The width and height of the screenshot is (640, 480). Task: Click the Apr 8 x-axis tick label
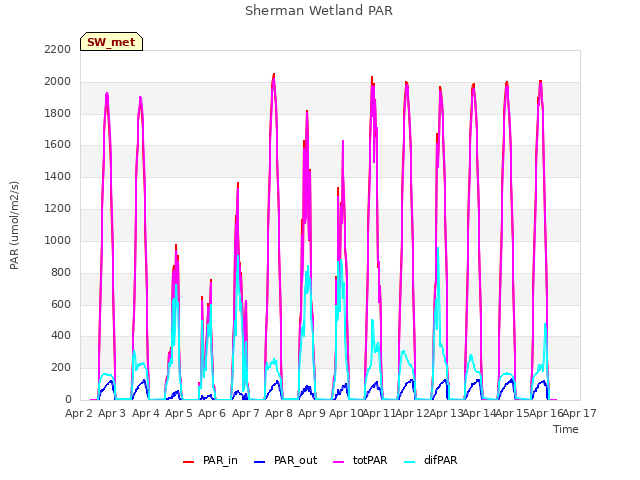(279, 413)
